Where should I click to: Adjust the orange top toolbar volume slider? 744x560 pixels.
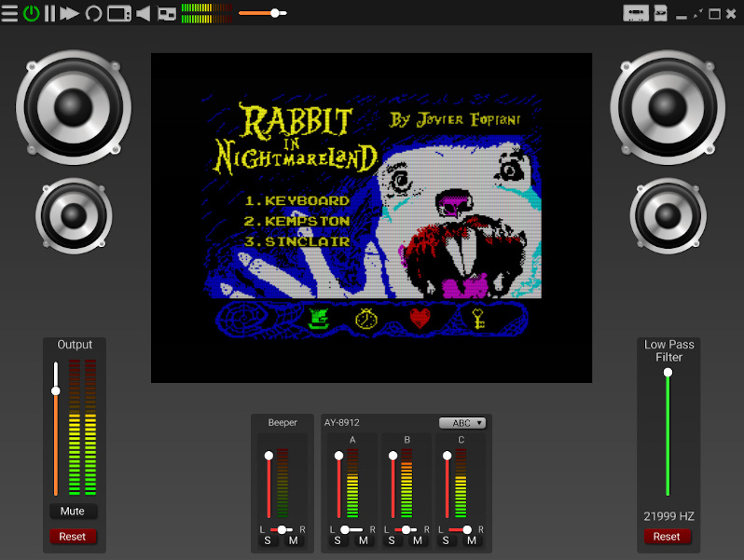[263, 13]
